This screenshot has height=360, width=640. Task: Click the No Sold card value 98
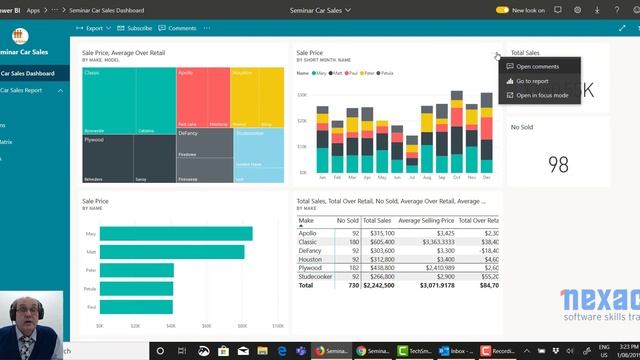558,164
